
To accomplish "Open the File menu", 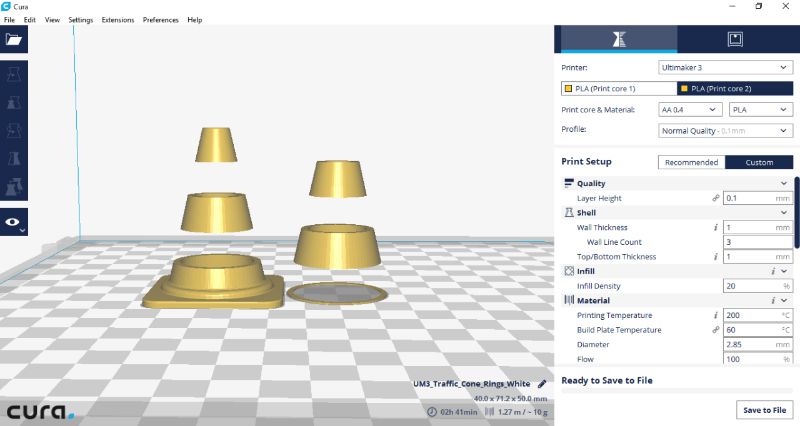I will coord(9,20).
